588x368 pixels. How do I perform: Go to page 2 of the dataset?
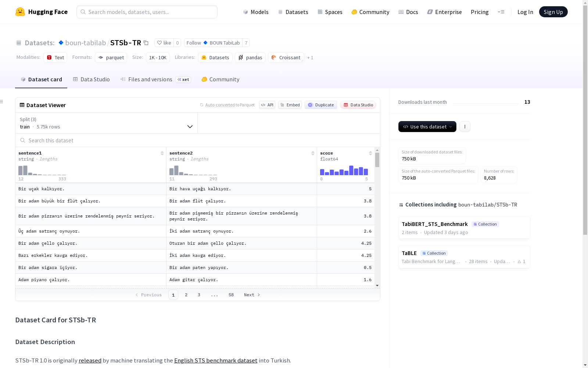coord(186,295)
